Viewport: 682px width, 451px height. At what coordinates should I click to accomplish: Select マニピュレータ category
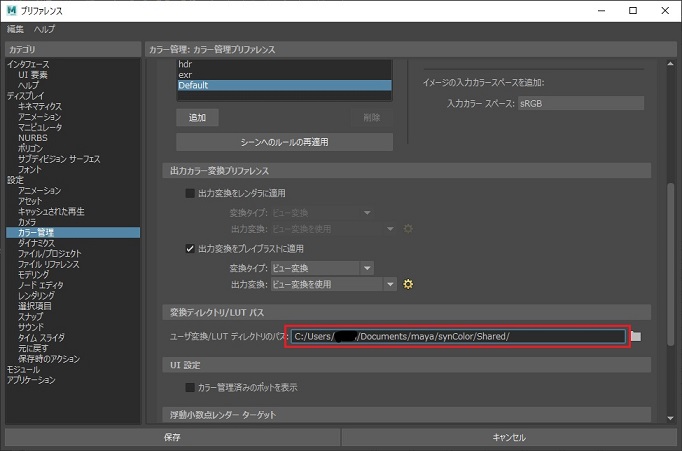[40, 127]
